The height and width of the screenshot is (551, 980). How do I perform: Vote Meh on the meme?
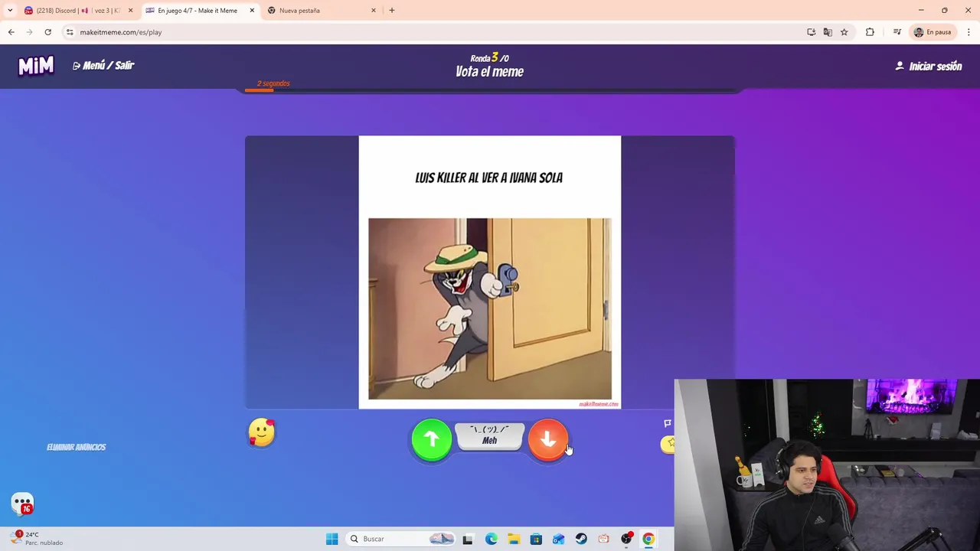[489, 435]
